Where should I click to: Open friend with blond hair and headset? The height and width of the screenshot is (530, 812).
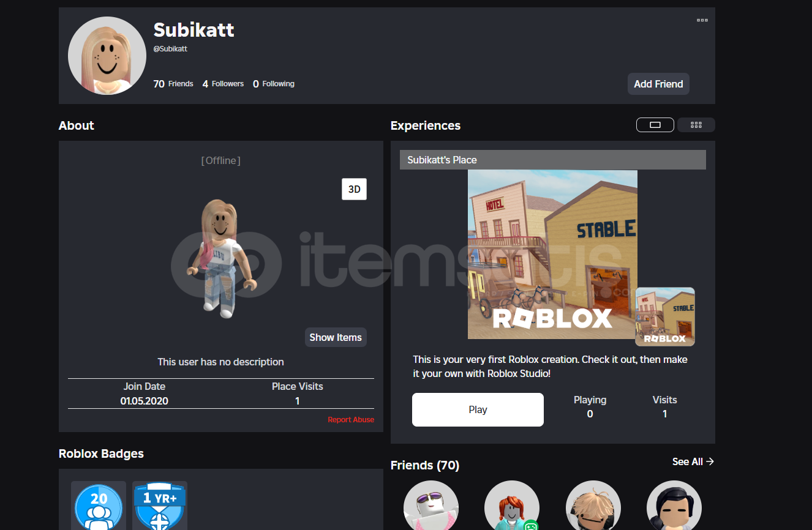point(593,506)
